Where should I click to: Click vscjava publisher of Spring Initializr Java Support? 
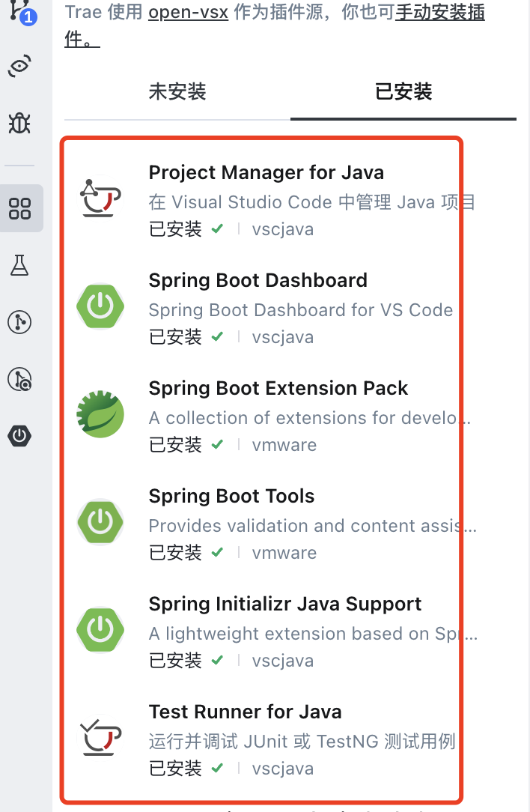click(x=283, y=661)
